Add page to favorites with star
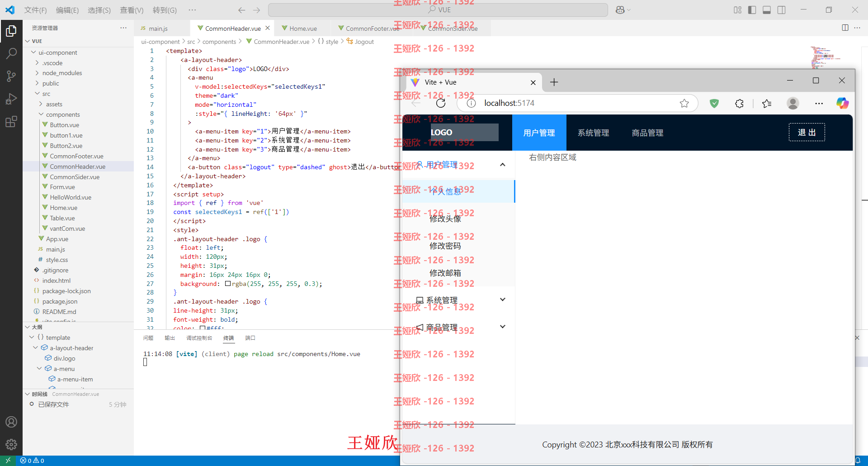 tap(684, 103)
